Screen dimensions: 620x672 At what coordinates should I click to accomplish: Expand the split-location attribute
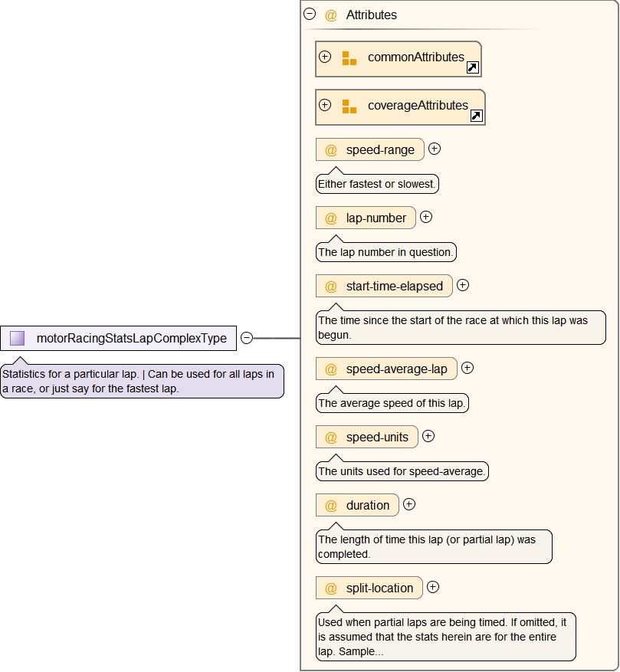[433, 587]
